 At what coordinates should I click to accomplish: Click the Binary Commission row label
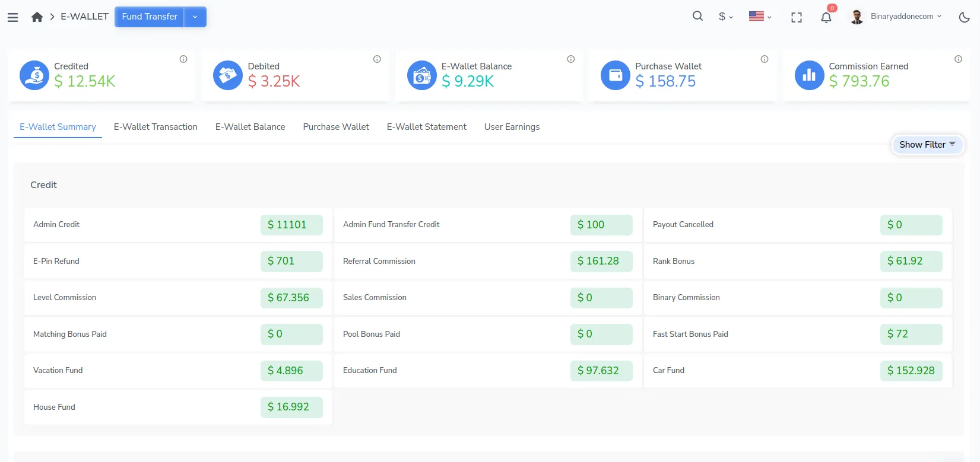click(686, 297)
